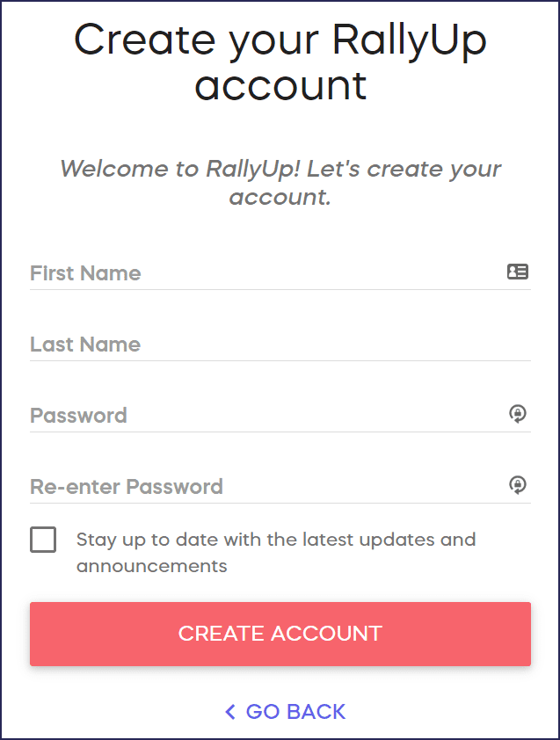Click the contact card icon in First Name

518,272
